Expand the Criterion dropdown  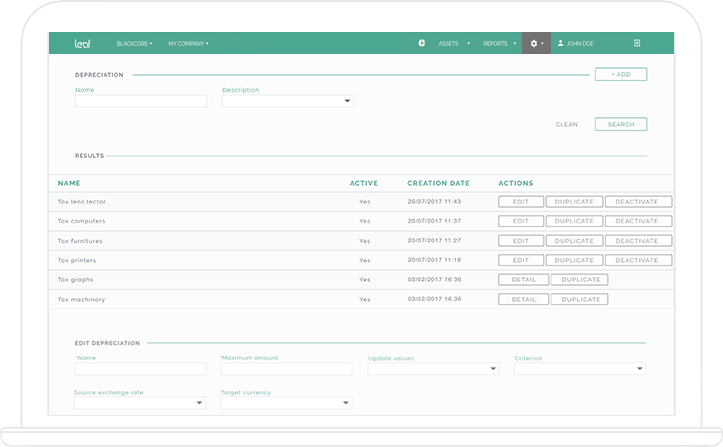(x=580, y=369)
